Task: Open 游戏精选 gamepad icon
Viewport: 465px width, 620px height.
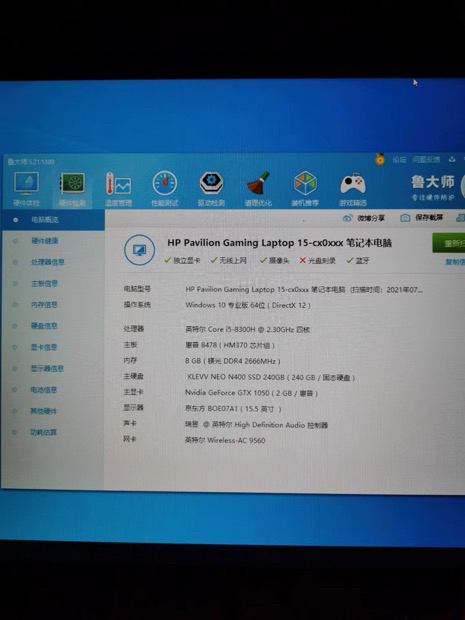Action: [352, 189]
